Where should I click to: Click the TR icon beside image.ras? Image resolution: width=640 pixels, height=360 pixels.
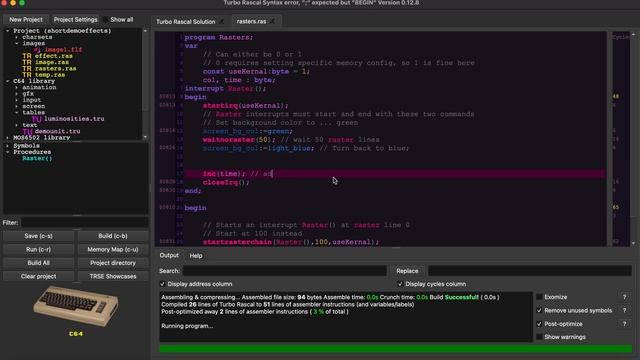tap(27, 62)
